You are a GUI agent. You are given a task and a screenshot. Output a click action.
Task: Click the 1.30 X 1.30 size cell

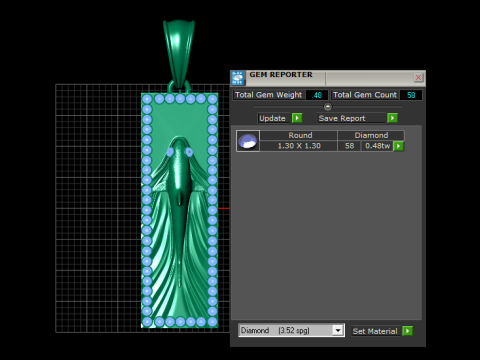(x=299, y=146)
